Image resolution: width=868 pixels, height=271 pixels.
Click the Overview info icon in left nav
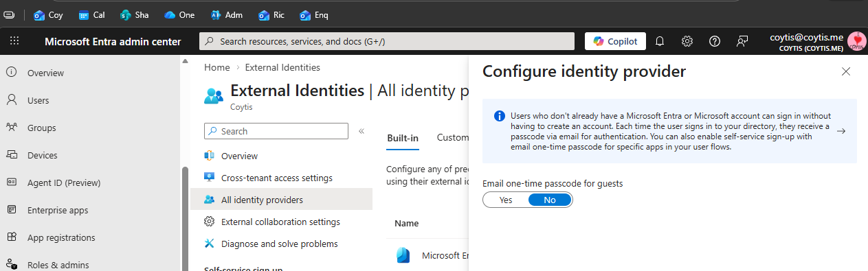pyautogui.click(x=12, y=73)
